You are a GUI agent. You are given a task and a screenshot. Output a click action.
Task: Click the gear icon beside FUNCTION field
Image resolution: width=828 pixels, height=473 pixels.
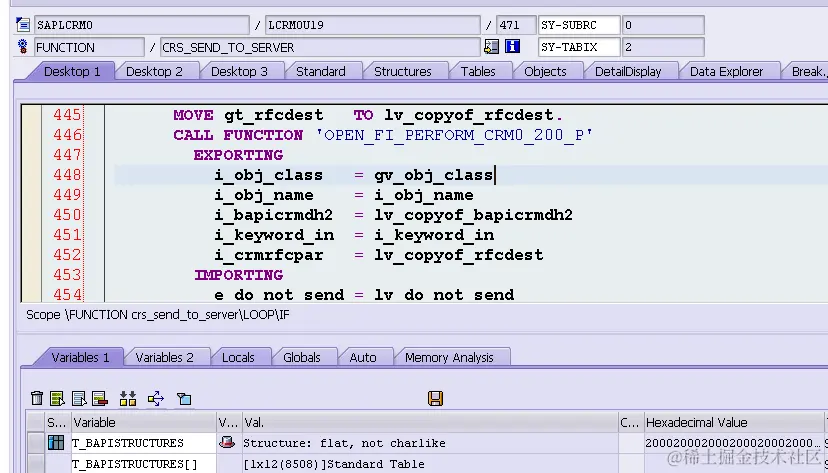pyautogui.click(x=23, y=46)
